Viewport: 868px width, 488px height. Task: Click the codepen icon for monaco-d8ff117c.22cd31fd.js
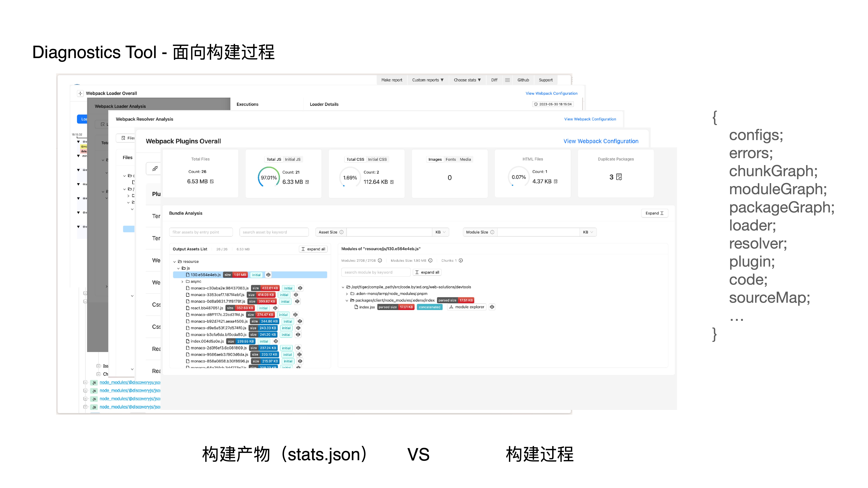tap(296, 315)
